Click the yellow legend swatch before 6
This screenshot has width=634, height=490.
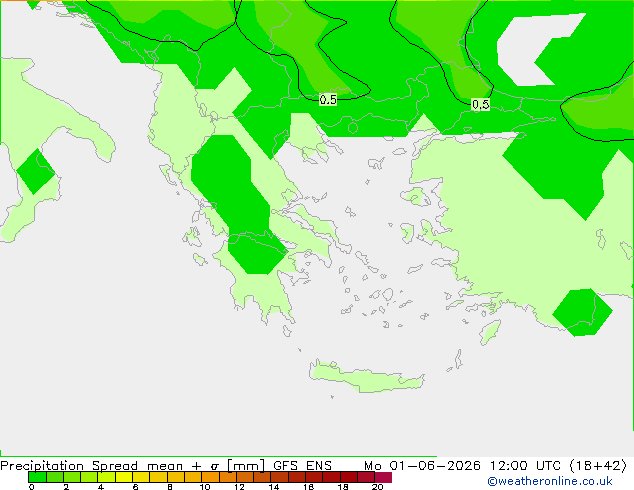124,477
